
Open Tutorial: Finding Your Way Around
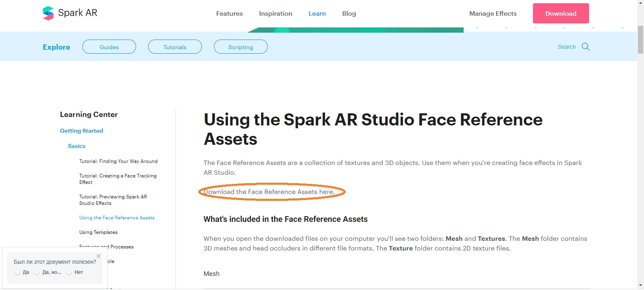tap(118, 161)
